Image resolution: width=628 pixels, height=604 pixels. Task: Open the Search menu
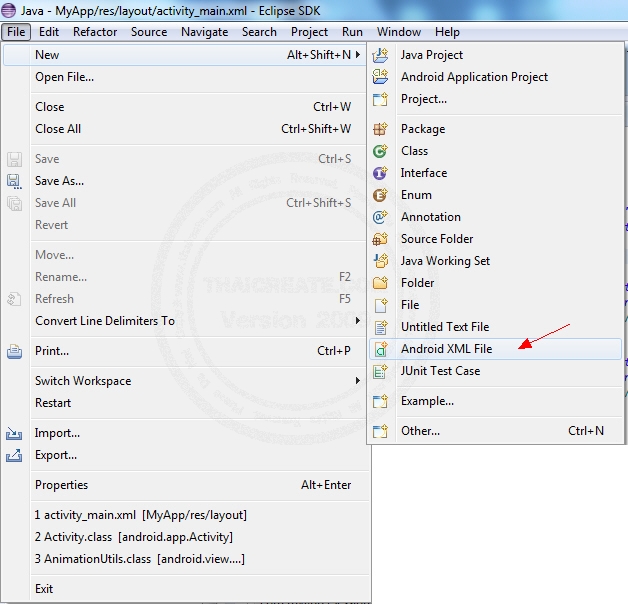pyautogui.click(x=259, y=32)
